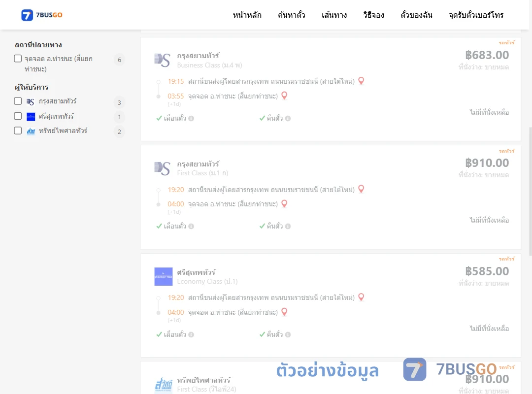Open ตั๋วของฉัน menu item
The width and height of the screenshot is (532, 394).
click(x=416, y=15)
